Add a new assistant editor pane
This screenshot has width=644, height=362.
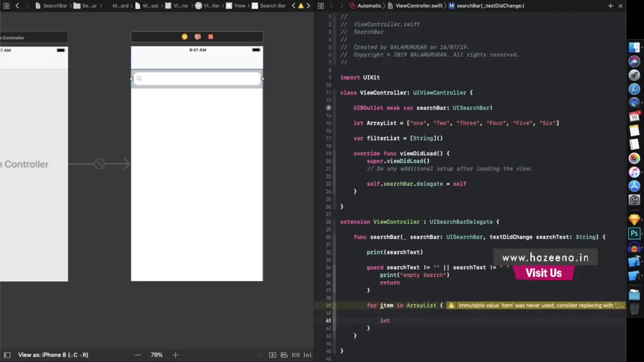click(610, 6)
